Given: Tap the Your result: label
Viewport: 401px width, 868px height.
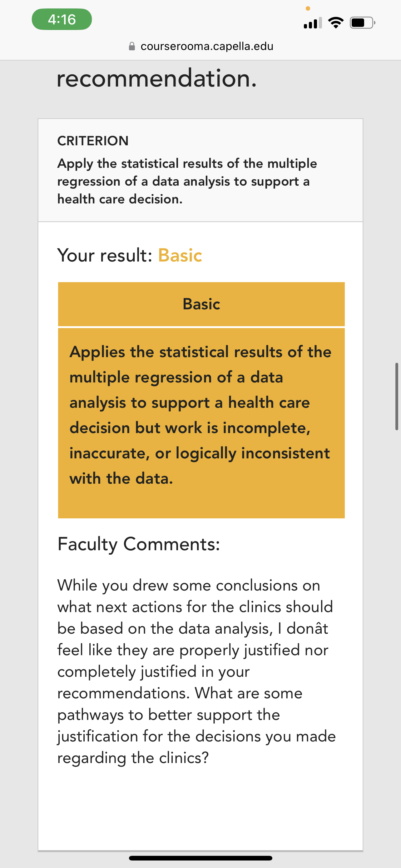Looking at the screenshot, I should pos(105,255).
